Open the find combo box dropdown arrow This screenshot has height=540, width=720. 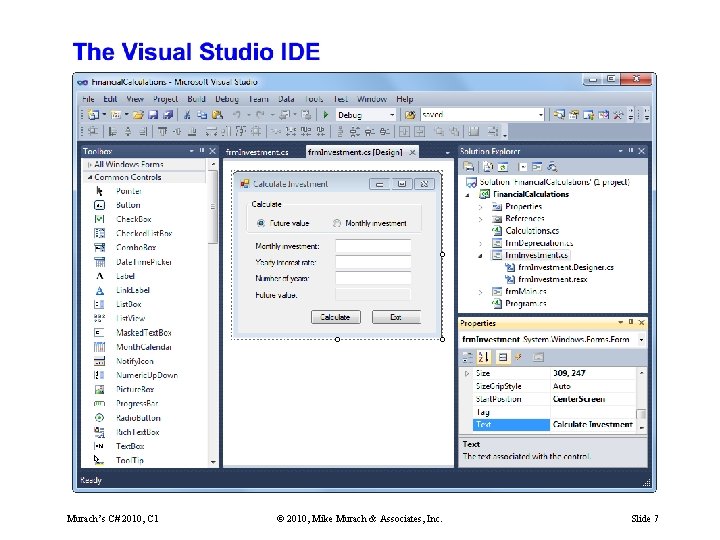[541, 115]
